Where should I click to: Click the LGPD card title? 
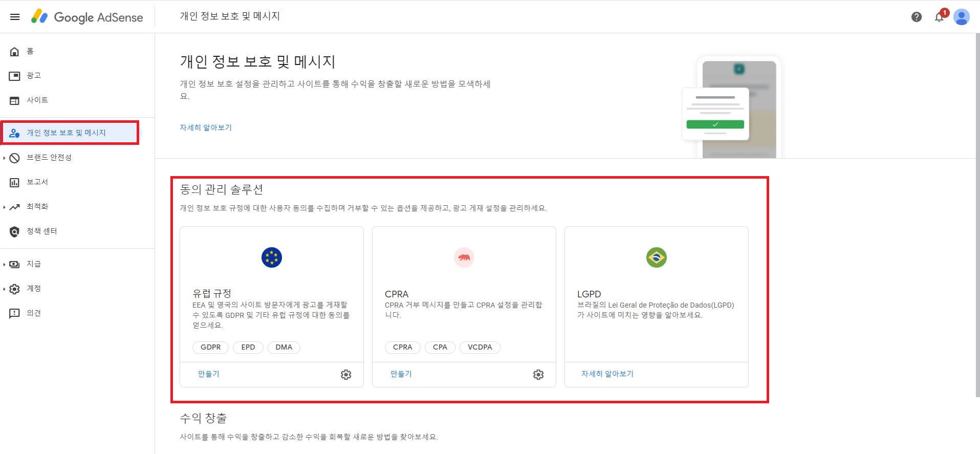pos(589,294)
